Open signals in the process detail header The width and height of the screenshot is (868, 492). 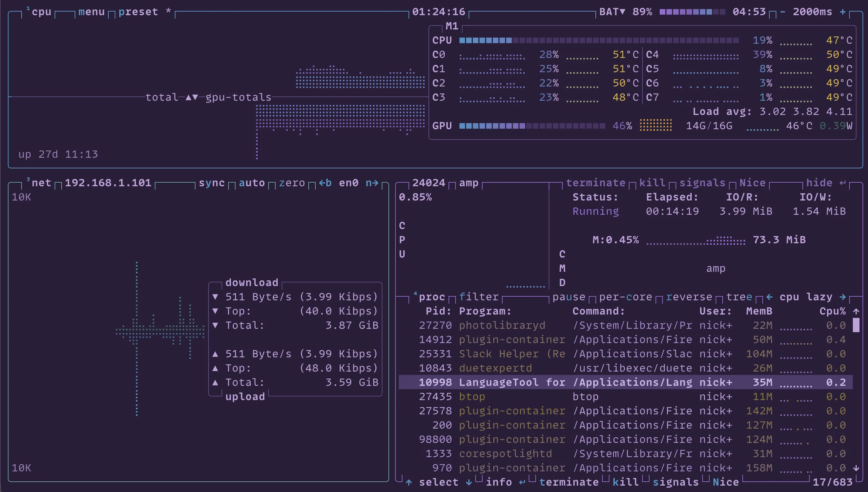click(702, 183)
